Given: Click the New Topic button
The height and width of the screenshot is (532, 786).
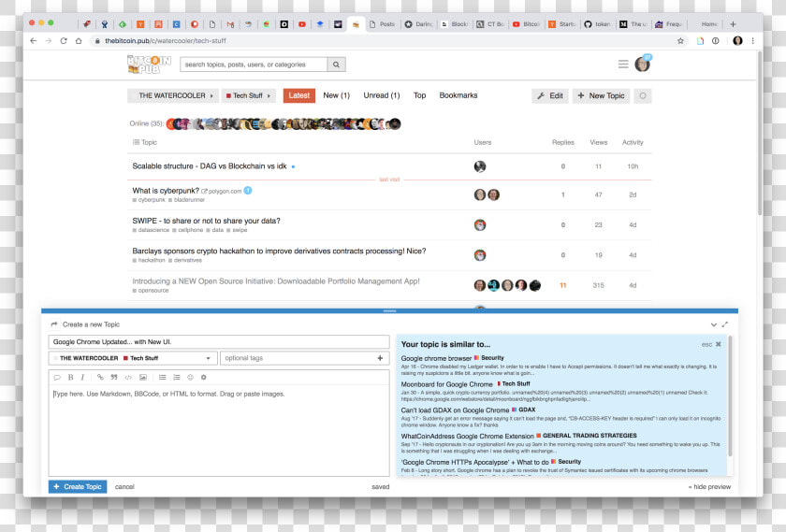Looking at the screenshot, I should pyautogui.click(x=601, y=95).
